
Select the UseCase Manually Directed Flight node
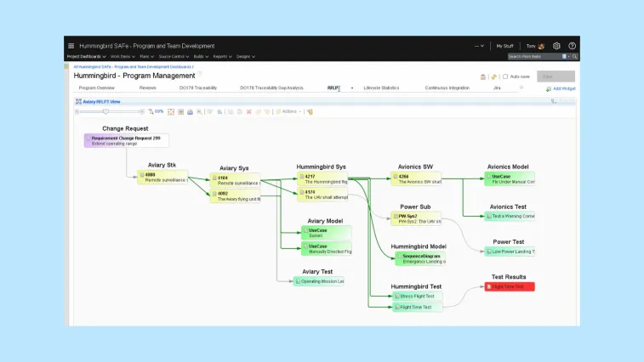click(x=327, y=249)
